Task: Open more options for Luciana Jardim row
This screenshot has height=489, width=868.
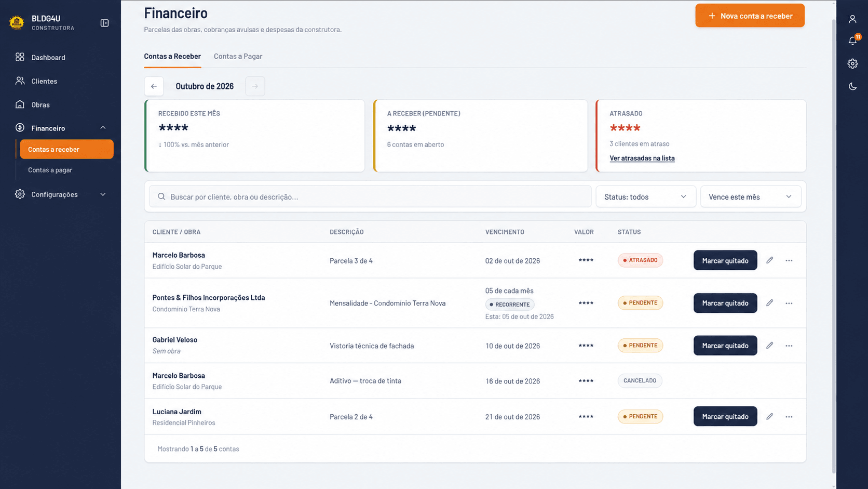Action: (789, 417)
